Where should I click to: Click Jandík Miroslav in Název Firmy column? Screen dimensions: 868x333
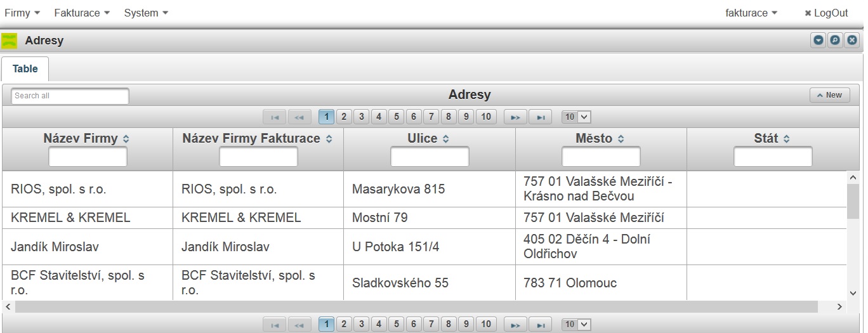(x=55, y=247)
